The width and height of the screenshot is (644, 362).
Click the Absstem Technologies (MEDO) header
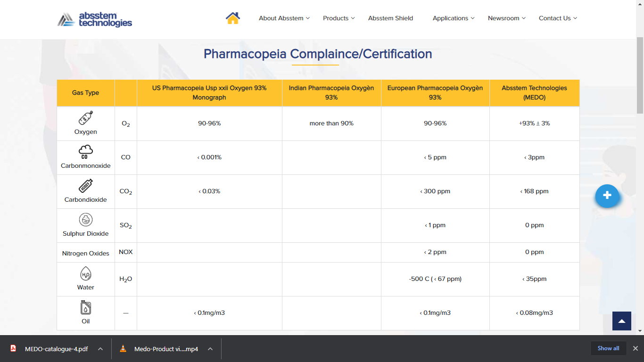(535, 93)
